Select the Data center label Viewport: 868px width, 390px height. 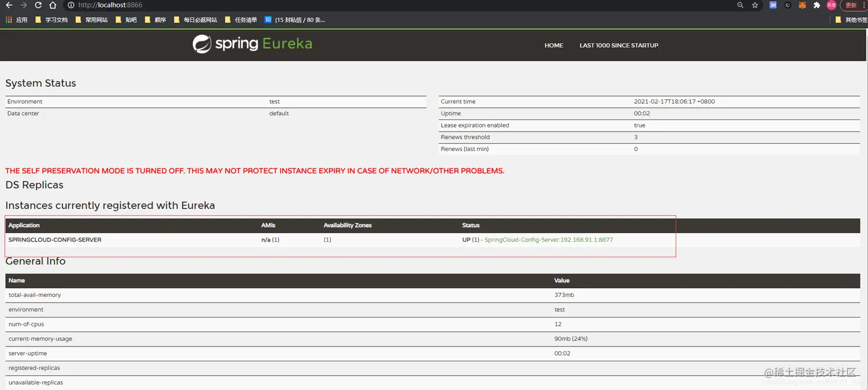pos(23,113)
